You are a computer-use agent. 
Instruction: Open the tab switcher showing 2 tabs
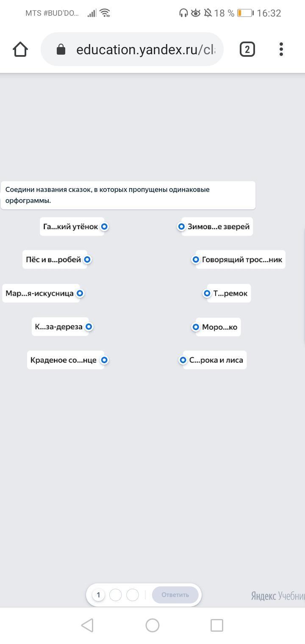pos(247,50)
